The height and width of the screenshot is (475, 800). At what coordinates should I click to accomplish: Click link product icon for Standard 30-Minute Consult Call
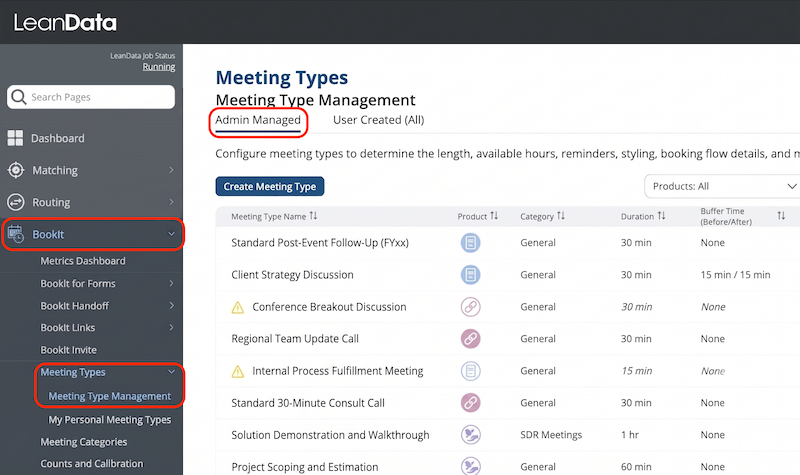[470, 403]
